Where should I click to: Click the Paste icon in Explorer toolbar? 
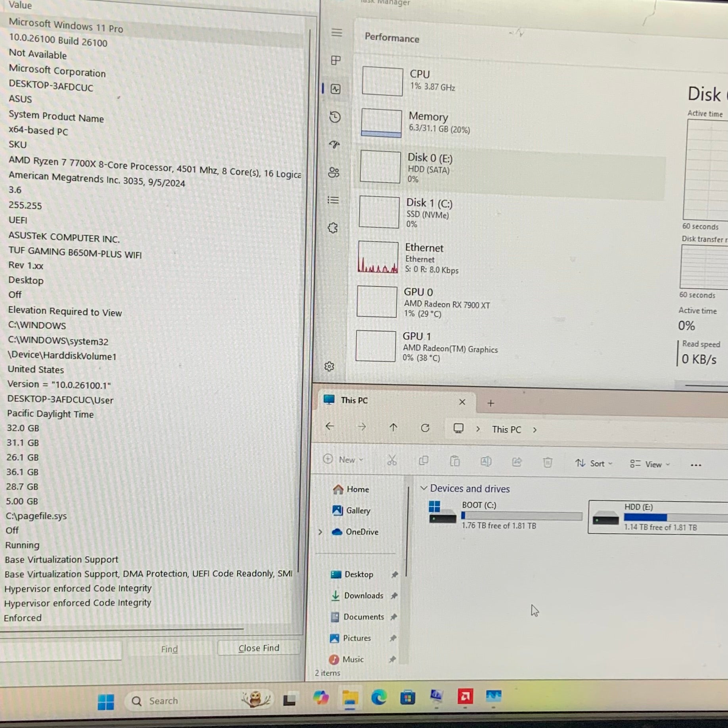point(455,461)
